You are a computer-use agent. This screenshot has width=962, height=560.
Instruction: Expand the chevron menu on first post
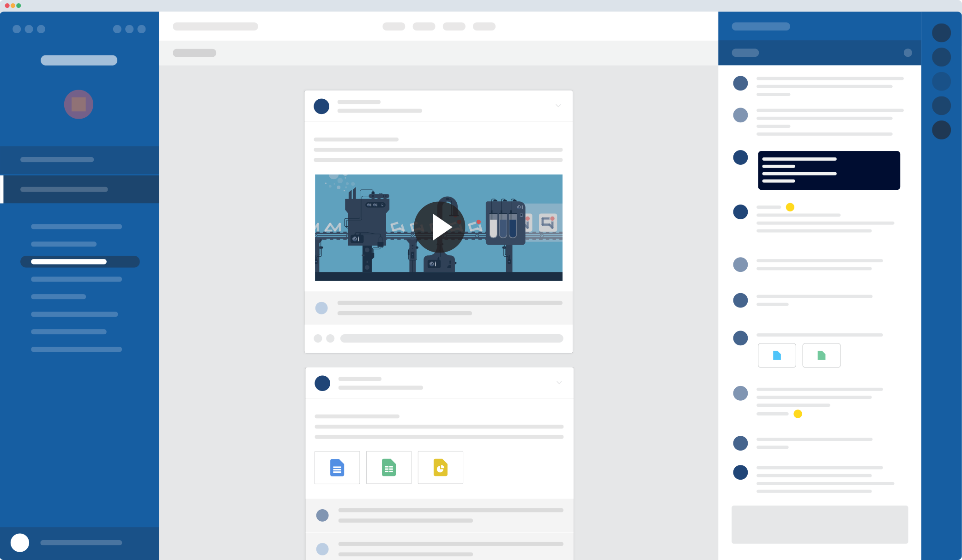point(558,106)
